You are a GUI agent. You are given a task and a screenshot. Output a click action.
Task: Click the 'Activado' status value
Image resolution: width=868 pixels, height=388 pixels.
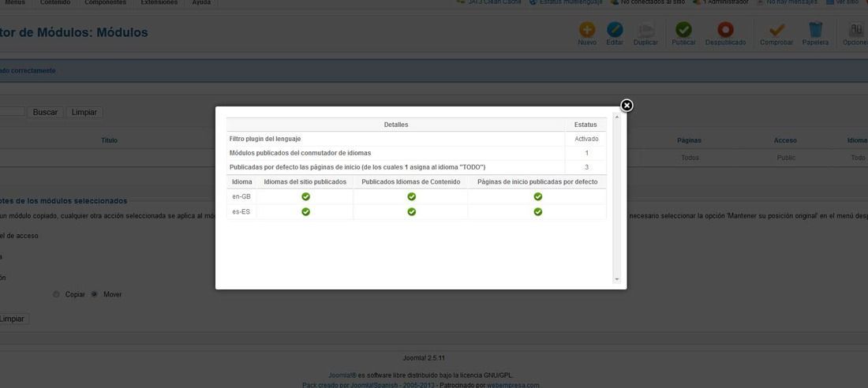pyautogui.click(x=586, y=139)
